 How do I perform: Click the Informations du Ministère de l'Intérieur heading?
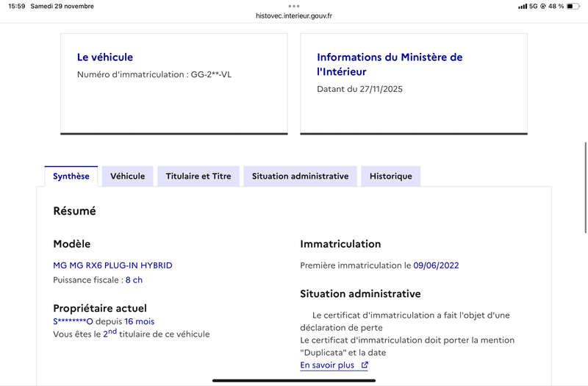390,65
